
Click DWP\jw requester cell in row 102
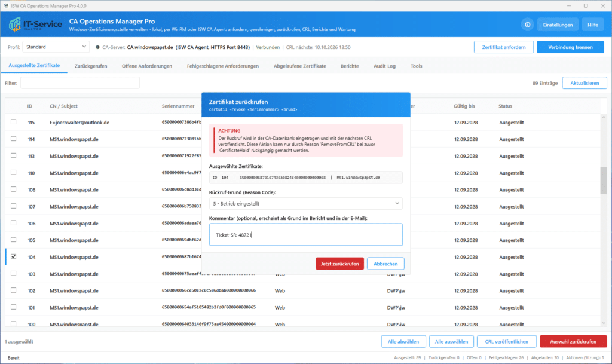point(396,291)
